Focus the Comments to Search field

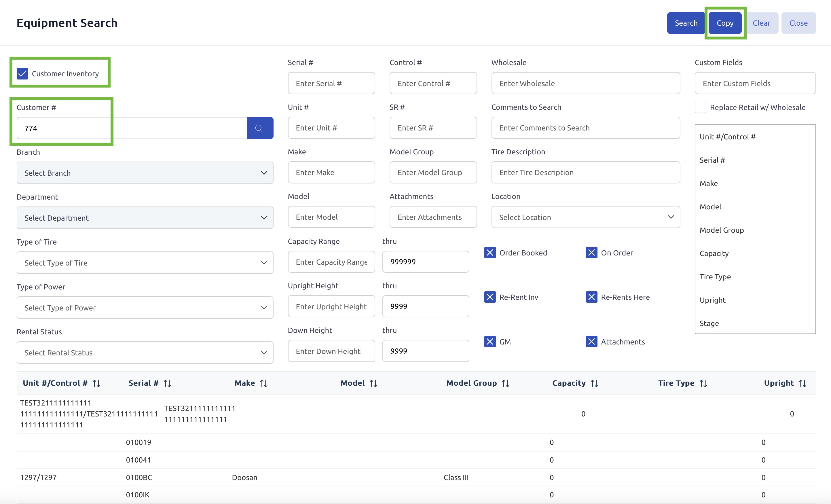585,128
